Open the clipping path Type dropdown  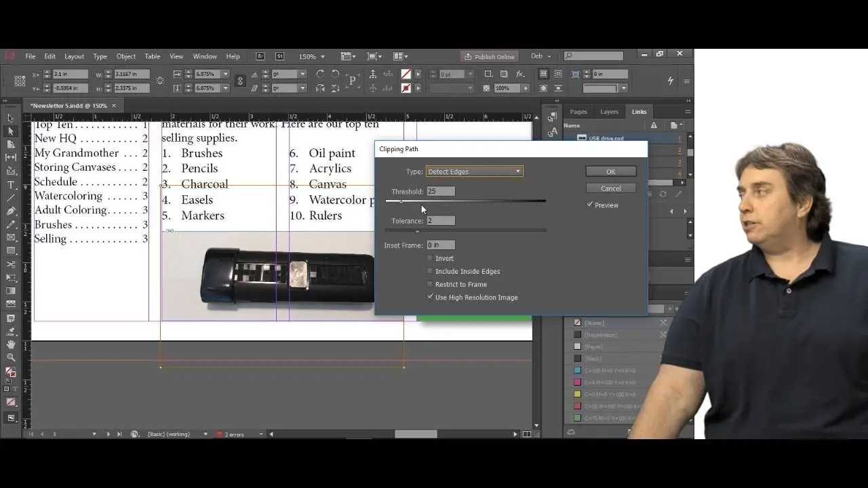[x=474, y=171]
